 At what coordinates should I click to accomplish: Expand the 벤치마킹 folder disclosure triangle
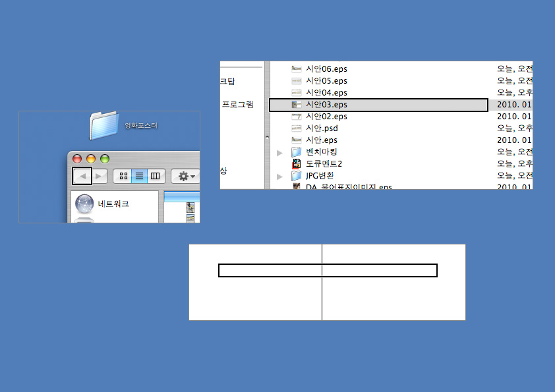pyautogui.click(x=280, y=152)
